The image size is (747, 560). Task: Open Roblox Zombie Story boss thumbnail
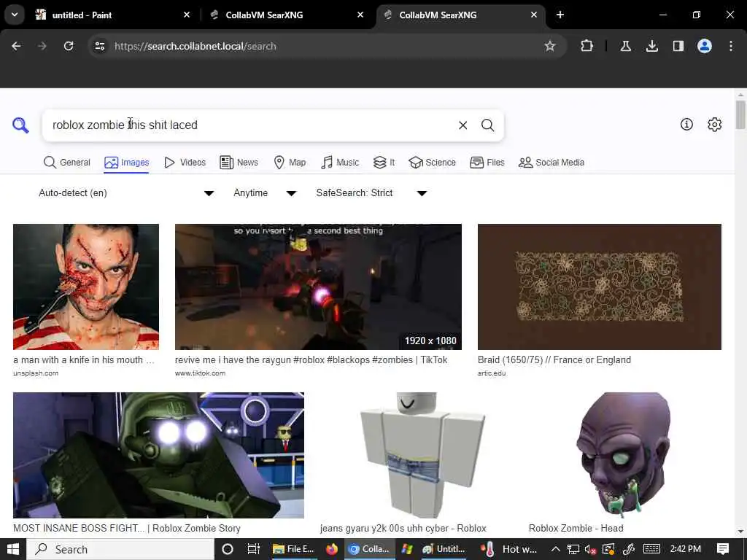click(x=158, y=455)
